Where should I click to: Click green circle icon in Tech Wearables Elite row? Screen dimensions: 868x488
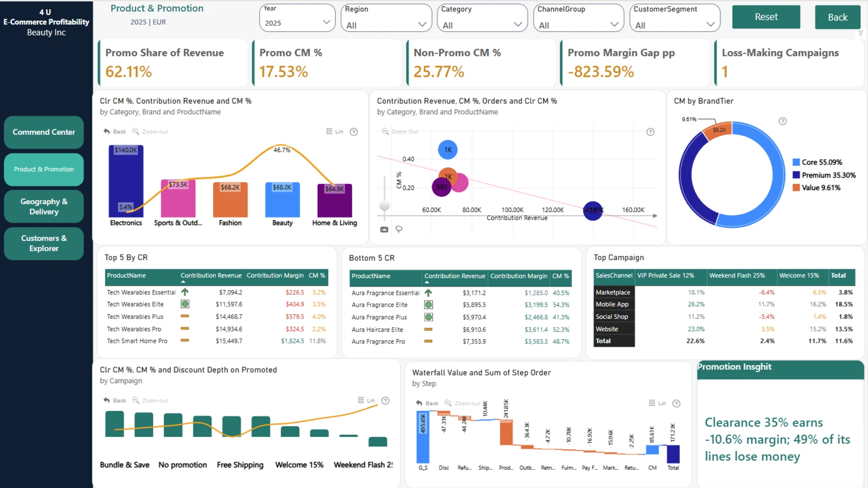(185, 304)
